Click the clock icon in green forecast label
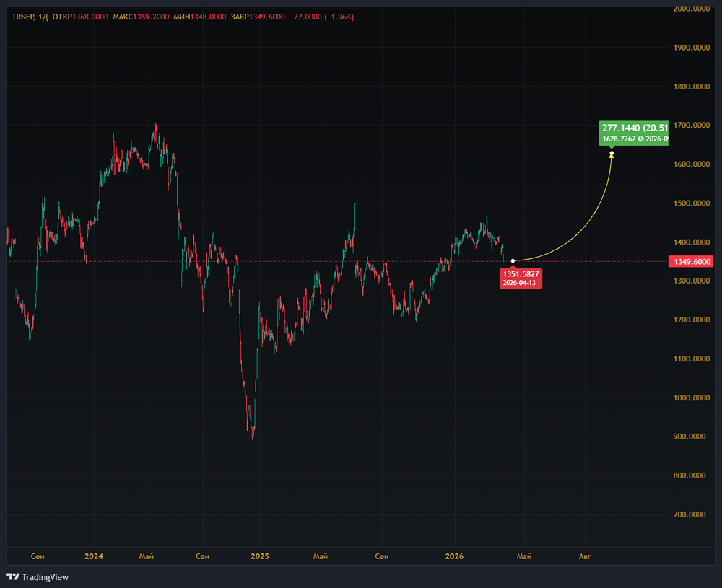 click(x=639, y=139)
